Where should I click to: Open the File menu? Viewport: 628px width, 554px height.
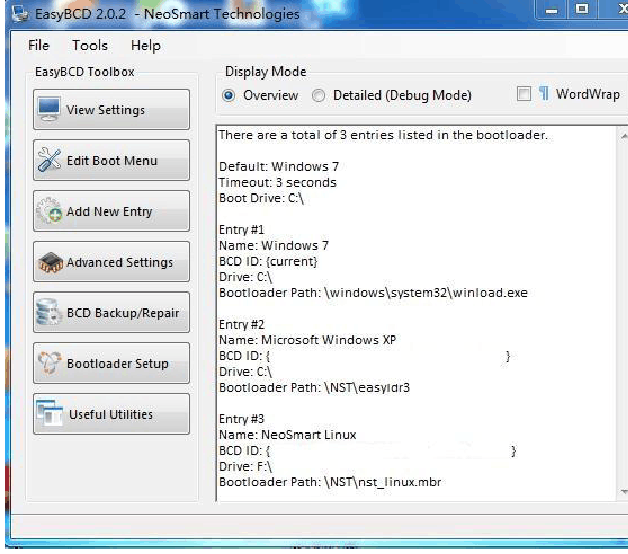tap(38, 45)
